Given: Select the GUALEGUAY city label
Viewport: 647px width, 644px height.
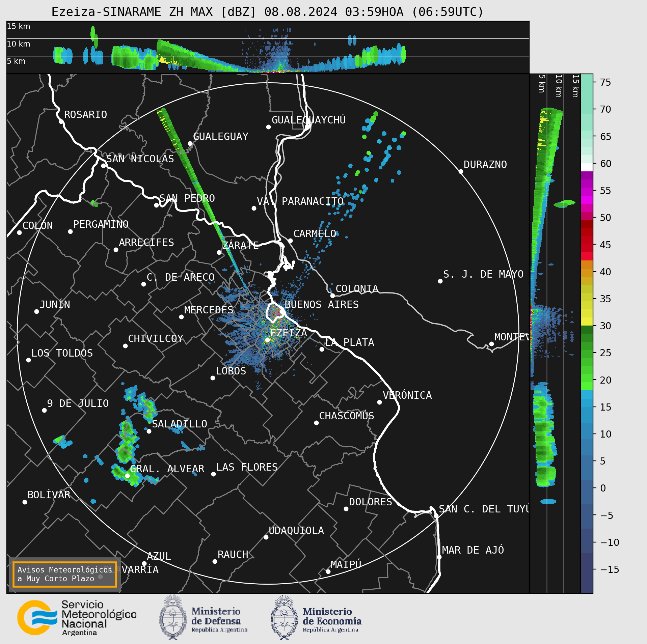Looking at the screenshot, I should pyautogui.click(x=221, y=137).
